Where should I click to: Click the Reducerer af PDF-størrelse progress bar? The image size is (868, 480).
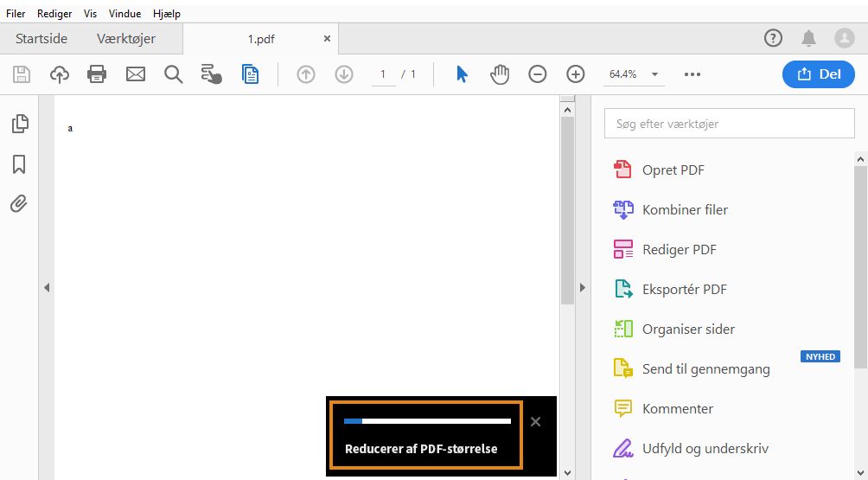click(427, 421)
